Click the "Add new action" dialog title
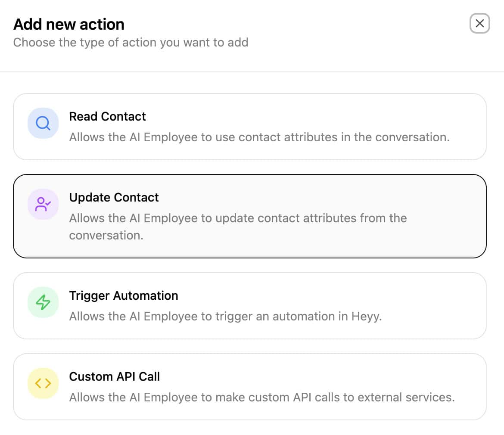Image resolution: width=504 pixels, height=435 pixels. (69, 24)
